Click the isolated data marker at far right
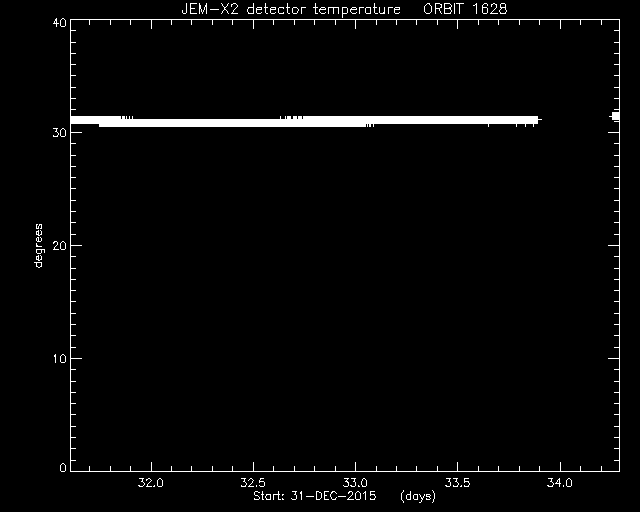The image size is (640, 512). pyautogui.click(x=615, y=116)
